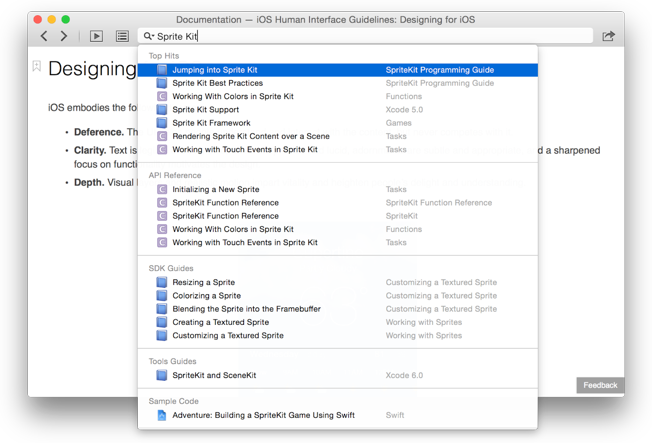Click the C icon beside Initializing a New Sprite
The height and width of the screenshot is (443, 652).
pyautogui.click(x=162, y=190)
